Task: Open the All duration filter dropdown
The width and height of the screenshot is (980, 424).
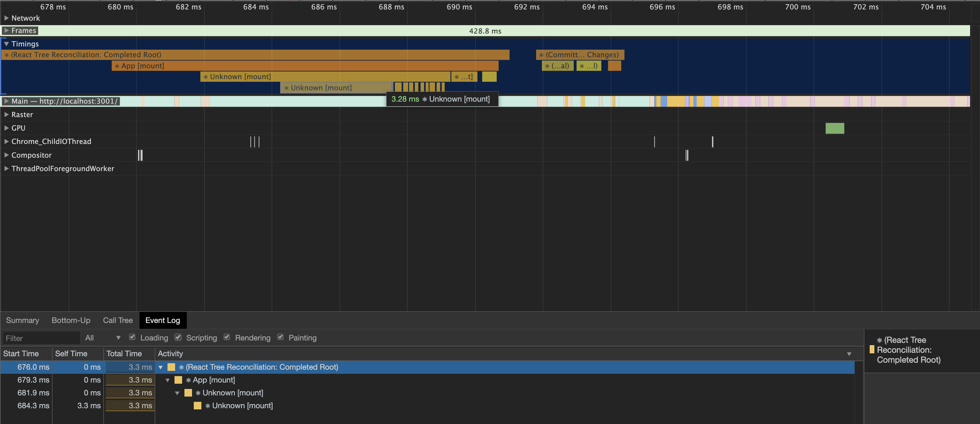Action: (x=102, y=338)
